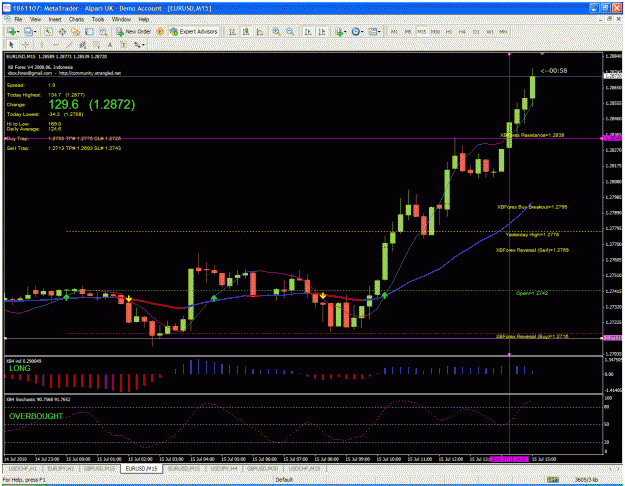Image resolution: width=625 pixels, height=486 pixels.
Task: Select the Horizontal Line drawing tool
Action: click(x=56, y=45)
